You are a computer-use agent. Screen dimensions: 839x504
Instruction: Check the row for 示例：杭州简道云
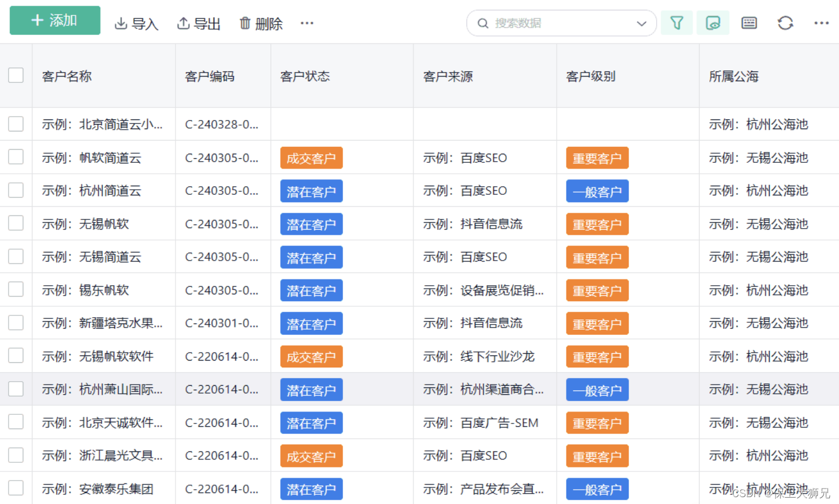(16, 190)
